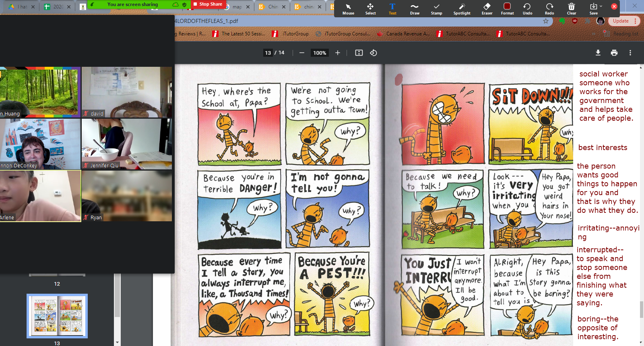This screenshot has height=346, width=644.
Task: Save annotations as image
Action: [593, 8]
